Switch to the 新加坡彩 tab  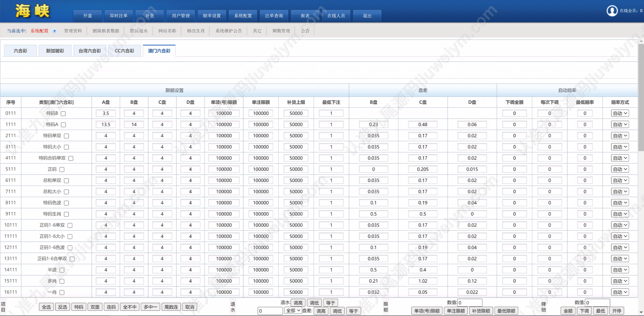pyautogui.click(x=55, y=51)
